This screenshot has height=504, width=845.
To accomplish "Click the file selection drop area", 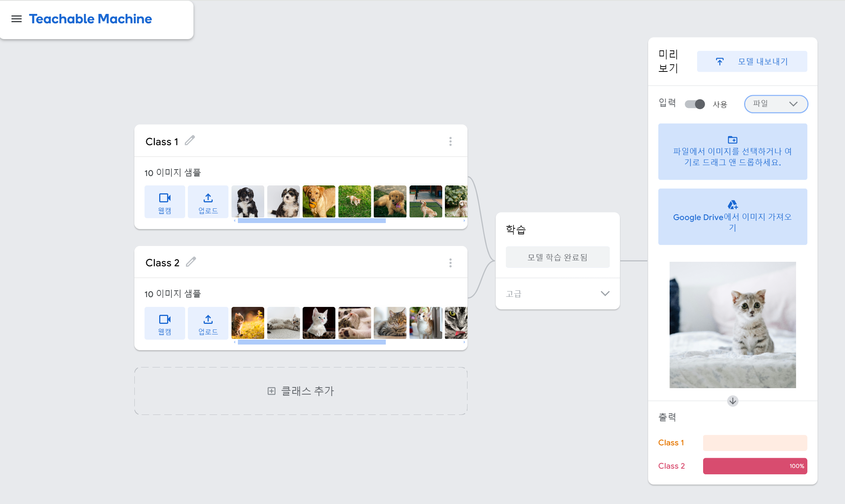I will [x=732, y=152].
